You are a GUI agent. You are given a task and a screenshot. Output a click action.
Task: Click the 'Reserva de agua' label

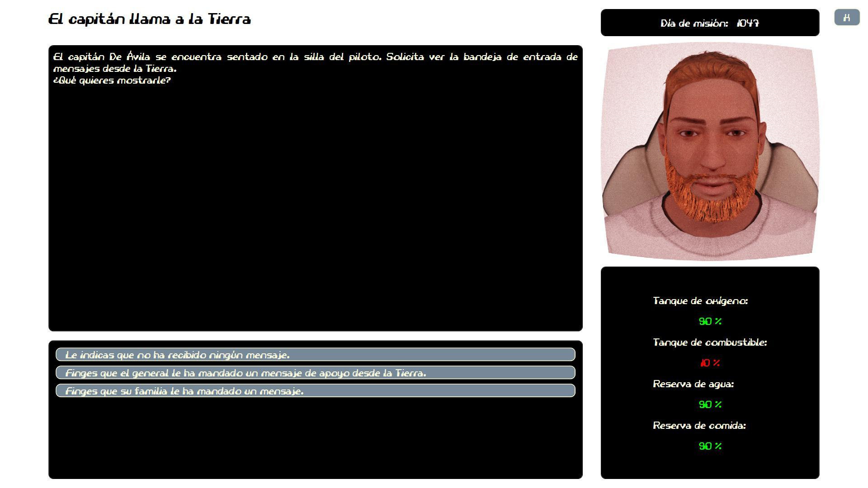pos(693,384)
